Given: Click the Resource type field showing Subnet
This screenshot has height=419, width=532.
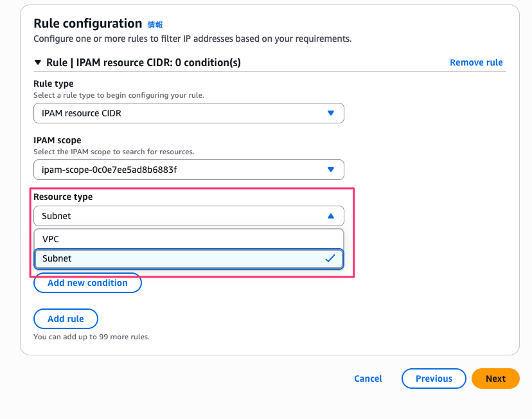Looking at the screenshot, I should pyautogui.click(x=180, y=216).
